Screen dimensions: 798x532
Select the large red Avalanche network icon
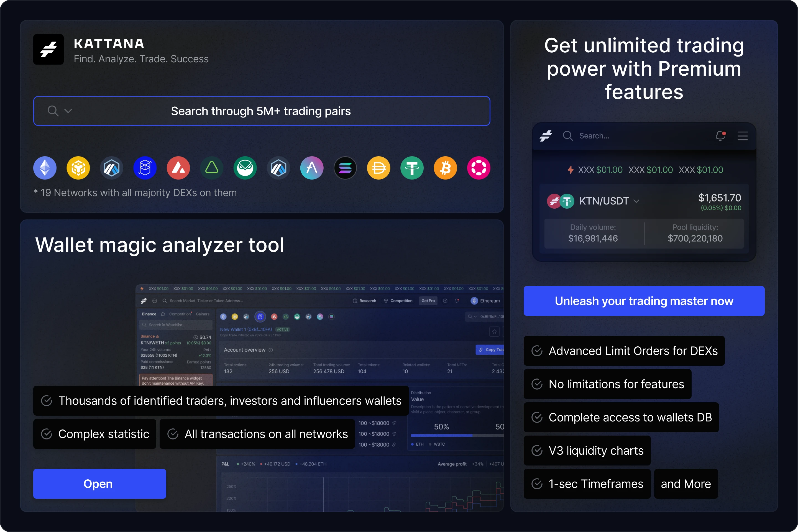click(x=178, y=168)
